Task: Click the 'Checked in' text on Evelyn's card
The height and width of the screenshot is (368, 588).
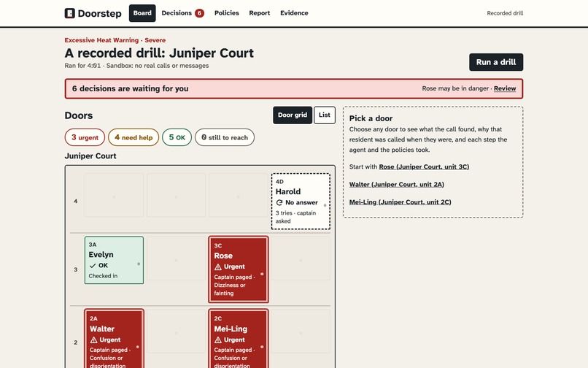Action: (x=103, y=276)
